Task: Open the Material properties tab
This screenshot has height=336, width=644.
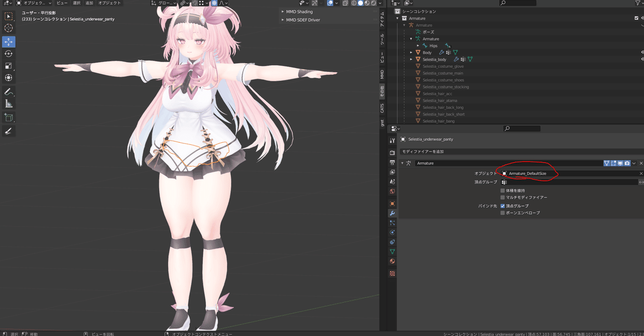Action: [x=392, y=261]
